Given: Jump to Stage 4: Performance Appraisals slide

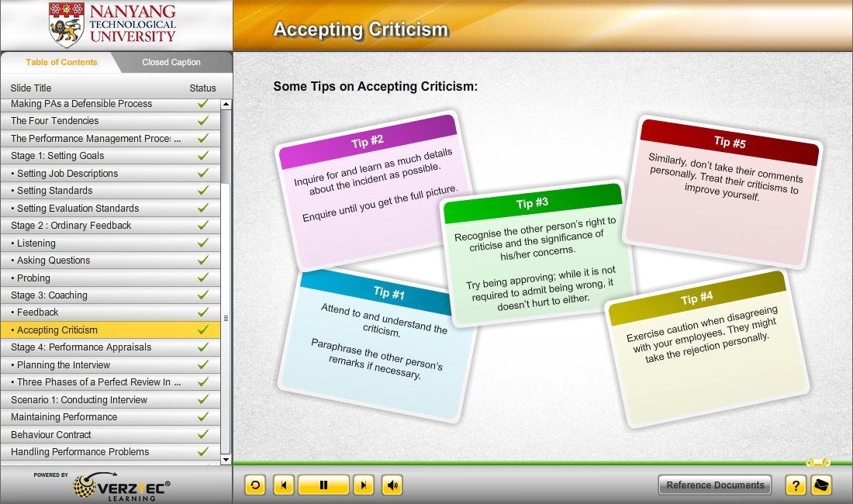Looking at the screenshot, I should [81, 347].
